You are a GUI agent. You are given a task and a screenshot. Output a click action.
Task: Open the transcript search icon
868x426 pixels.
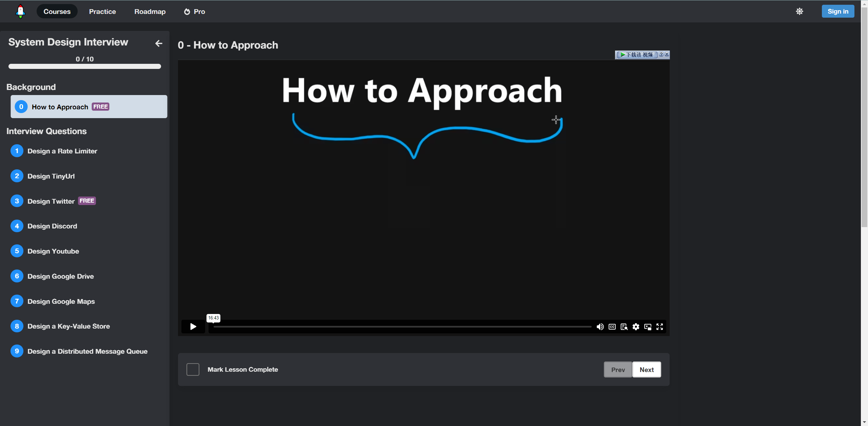point(624,327)
